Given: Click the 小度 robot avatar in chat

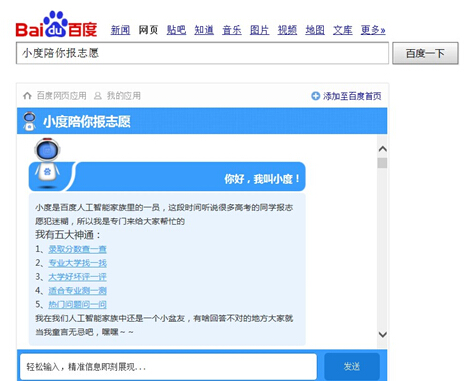Looking at the screenshot, I should (47, 163).
